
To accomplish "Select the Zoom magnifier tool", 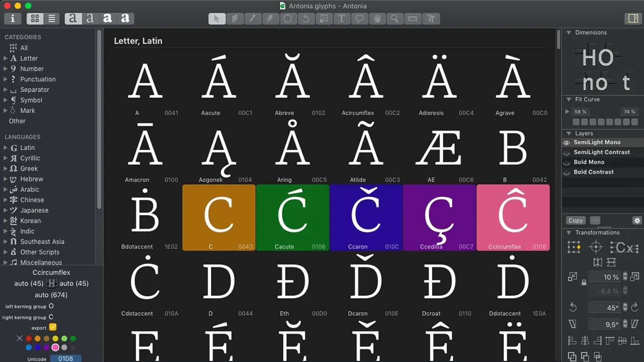I will click(394, 19).
